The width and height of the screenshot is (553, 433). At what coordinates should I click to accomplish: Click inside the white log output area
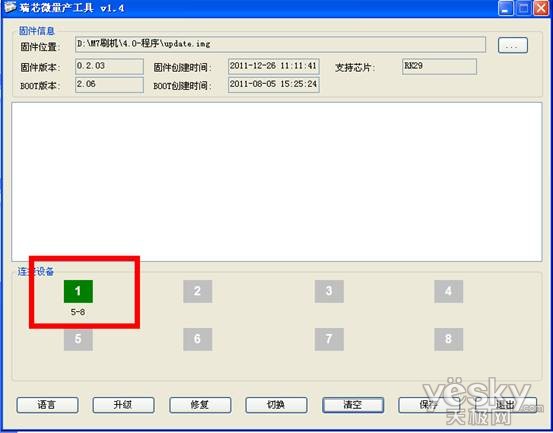click(x=276, y=182)
